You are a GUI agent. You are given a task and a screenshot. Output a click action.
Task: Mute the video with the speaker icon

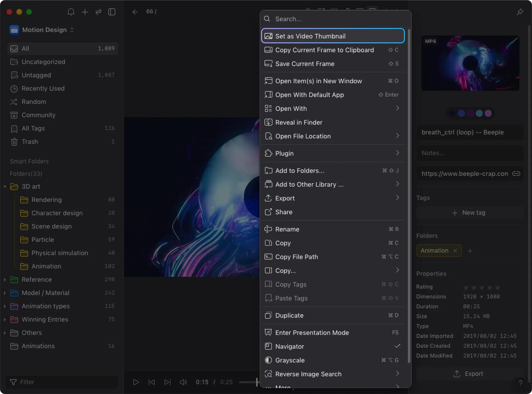(183, 382)
